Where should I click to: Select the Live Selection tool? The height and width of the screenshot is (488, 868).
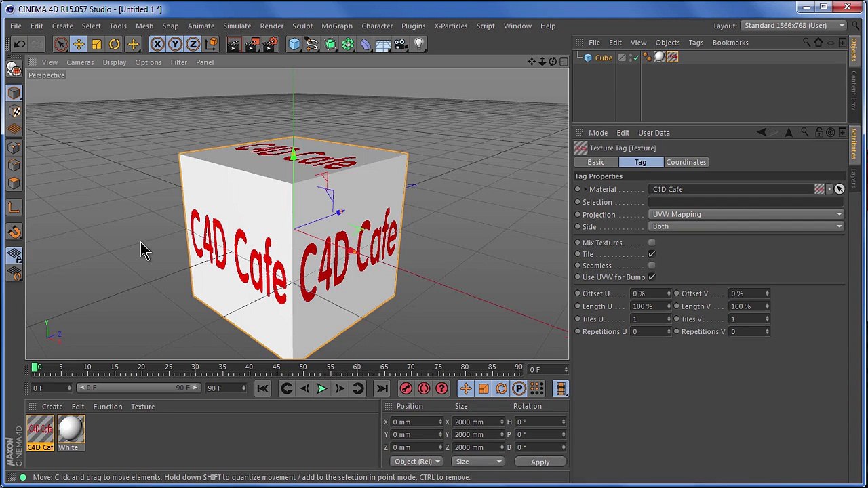tap(60, 44)
